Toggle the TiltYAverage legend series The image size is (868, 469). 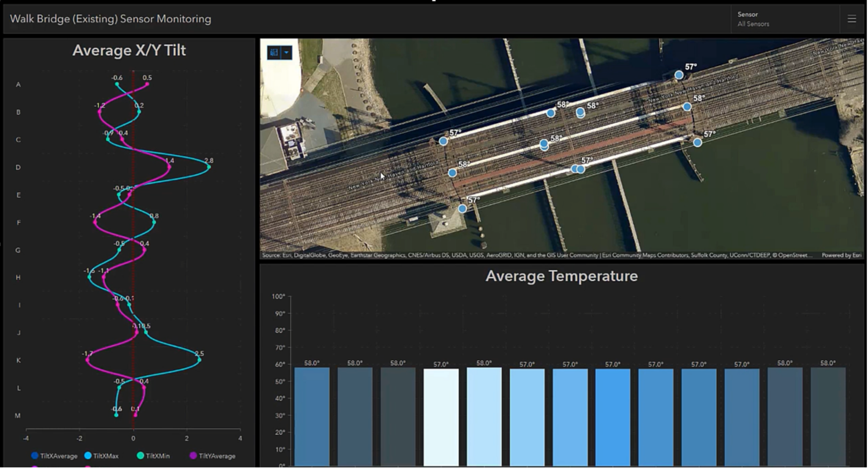click(212, 456)
